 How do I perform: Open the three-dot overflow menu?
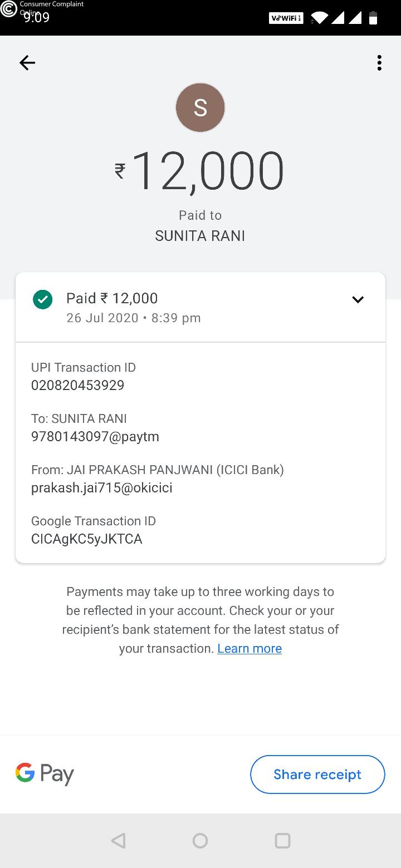379,63
